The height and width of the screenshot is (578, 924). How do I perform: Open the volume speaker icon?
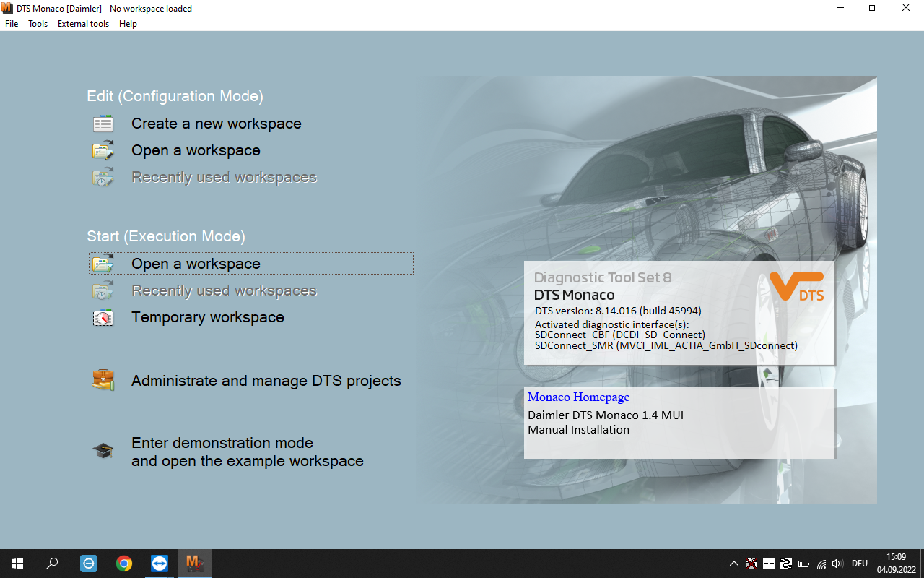click(838, 564)
